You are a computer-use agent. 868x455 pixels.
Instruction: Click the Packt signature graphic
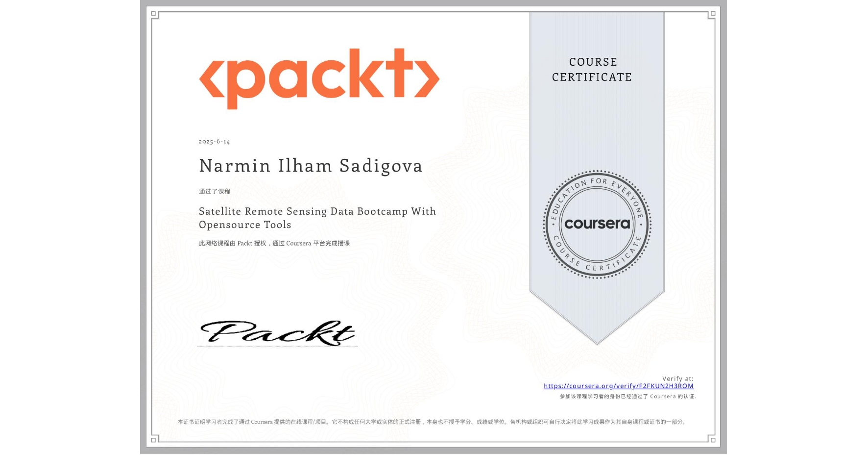pyautogui.click(x=277, y=333)
